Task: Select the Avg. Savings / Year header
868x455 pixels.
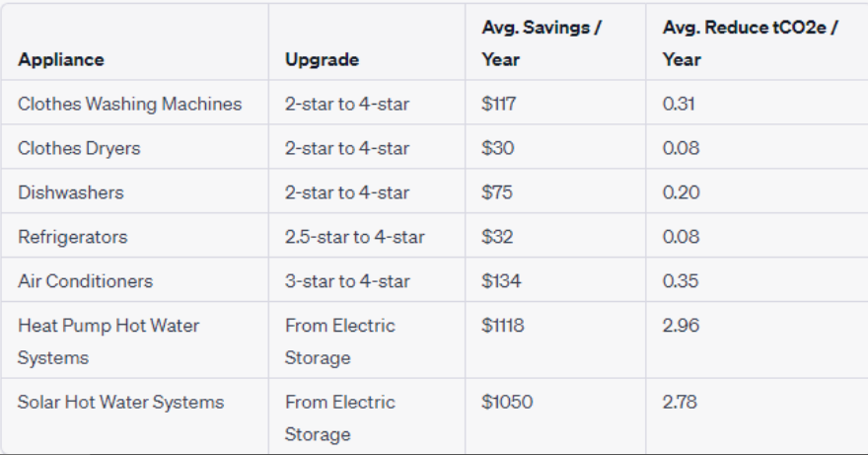Action: coord(542,43)
